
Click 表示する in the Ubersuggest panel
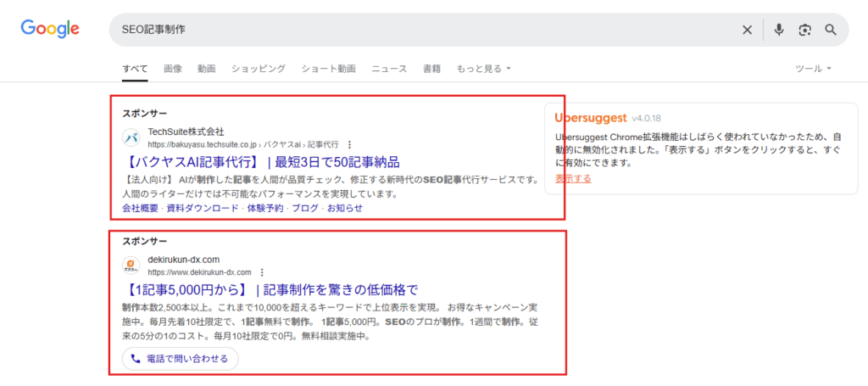(573, 179)
